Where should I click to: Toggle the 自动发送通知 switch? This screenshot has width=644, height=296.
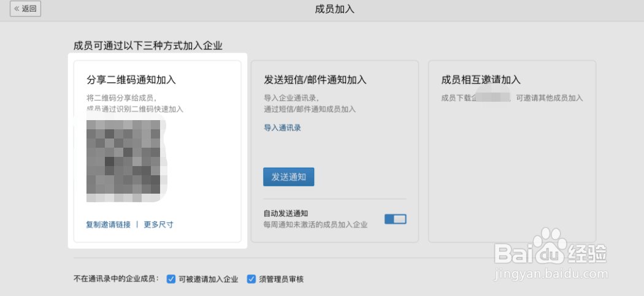point(395,219)
